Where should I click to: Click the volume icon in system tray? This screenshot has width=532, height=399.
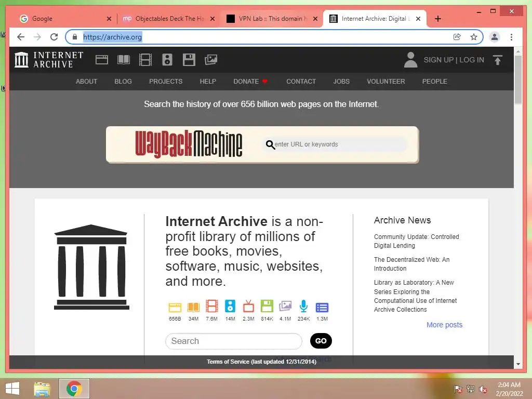click(x=483, y=389)
